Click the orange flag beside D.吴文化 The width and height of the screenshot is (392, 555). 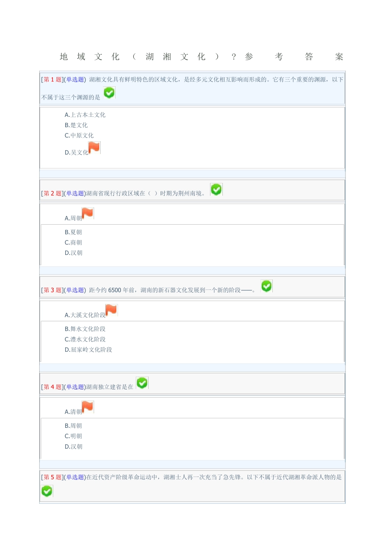[94, 147]
